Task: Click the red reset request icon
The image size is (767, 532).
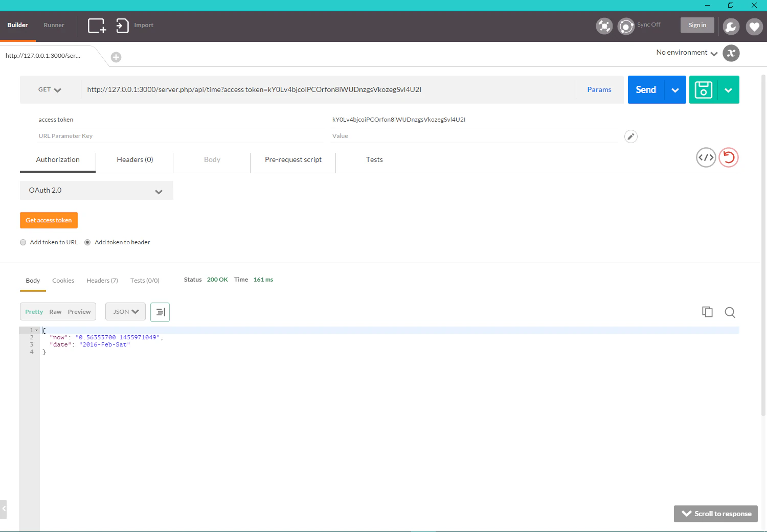Action: 729,157
